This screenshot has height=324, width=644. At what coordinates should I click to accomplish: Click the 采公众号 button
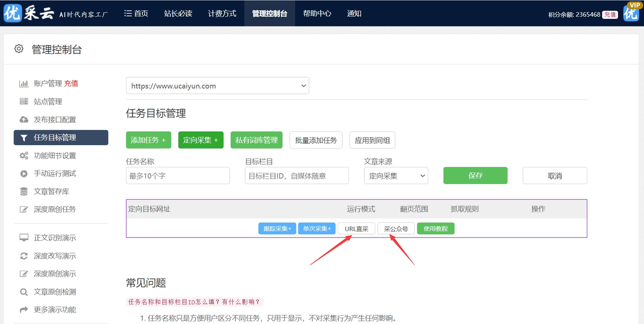pyautogui.click(x=396, y=229)
